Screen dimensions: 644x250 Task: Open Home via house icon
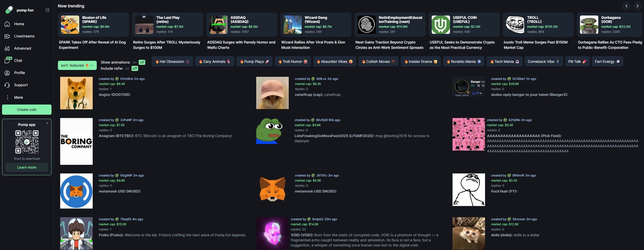click(x=7, y=24)
